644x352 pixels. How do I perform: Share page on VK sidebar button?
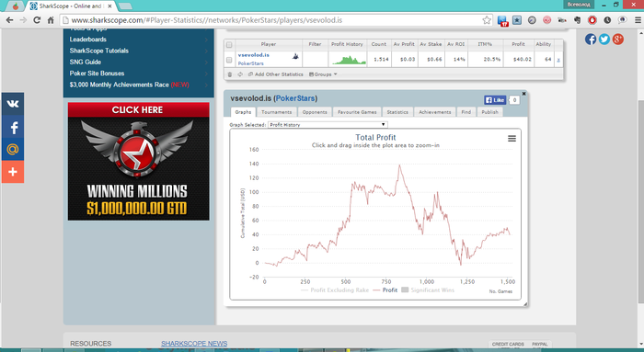13,104
